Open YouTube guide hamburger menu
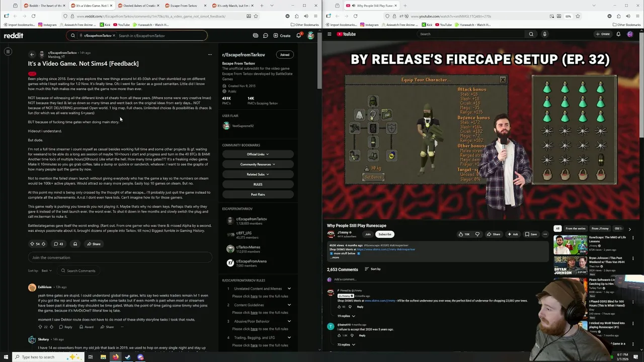644x362 pixels. [x=329, y=34]
